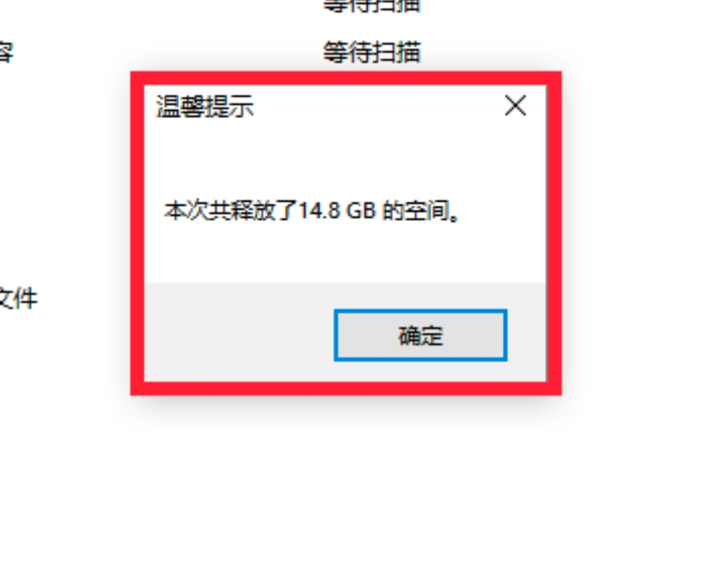Click the partially cut-off 等待扫描 label at top
This screenshot has height=587, width=728.
pyautogui.click(x=372, y=6)
